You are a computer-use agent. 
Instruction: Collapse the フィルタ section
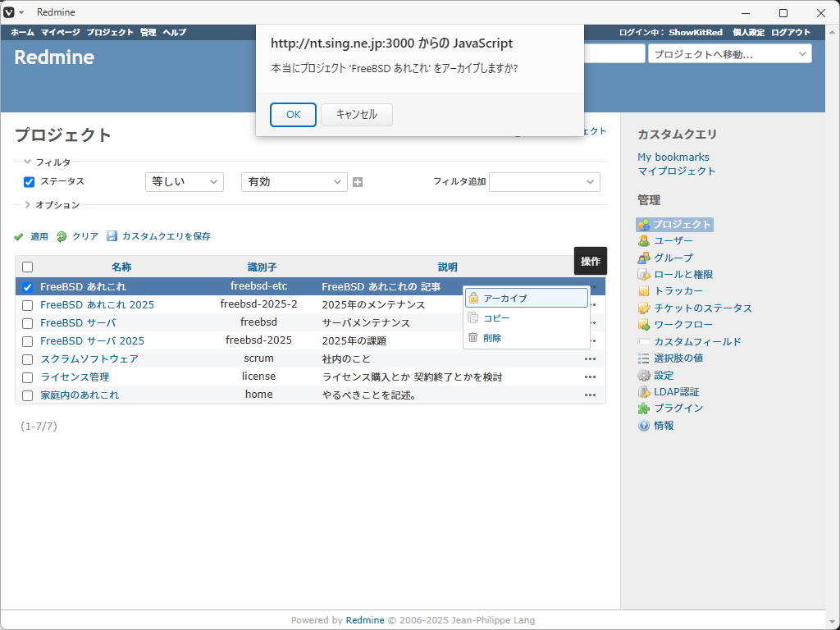tap(47, 162)
